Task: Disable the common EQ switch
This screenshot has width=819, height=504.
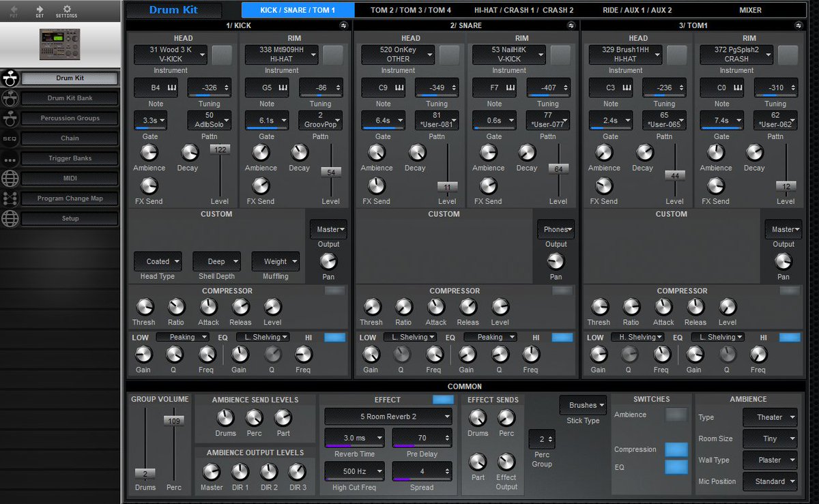Action: point(676,467)
